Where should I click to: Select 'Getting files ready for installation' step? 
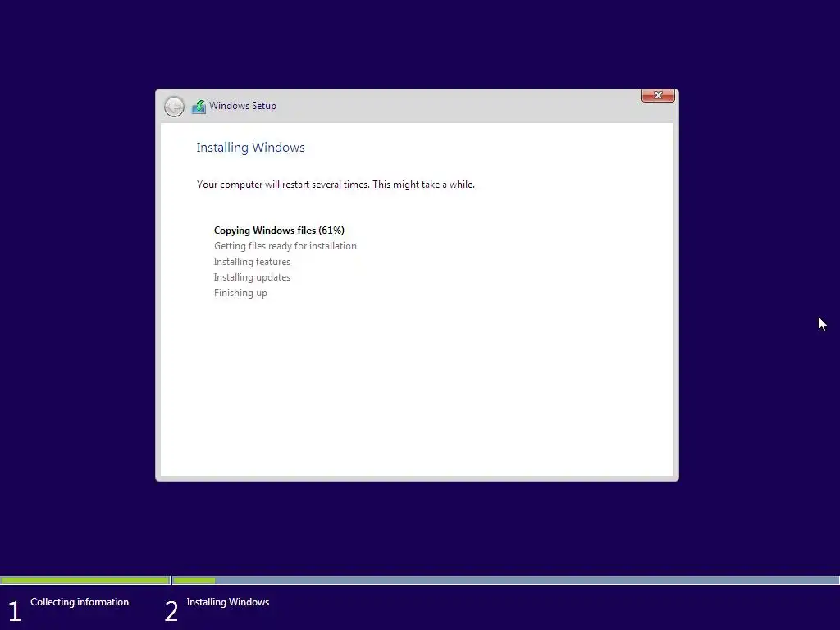pos(285,246)
